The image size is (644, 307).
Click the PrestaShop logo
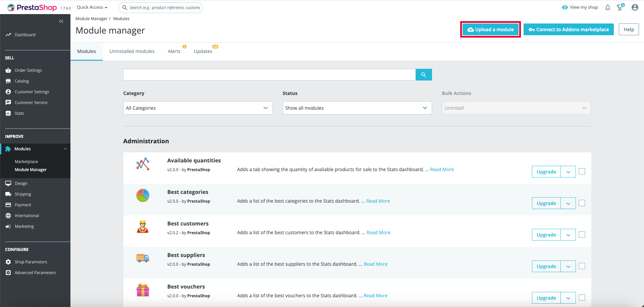click(32, 7)
